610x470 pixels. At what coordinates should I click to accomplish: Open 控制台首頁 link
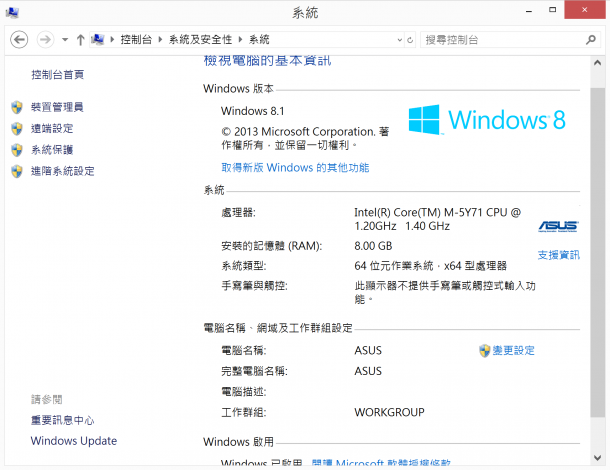[x=58, y=75]
